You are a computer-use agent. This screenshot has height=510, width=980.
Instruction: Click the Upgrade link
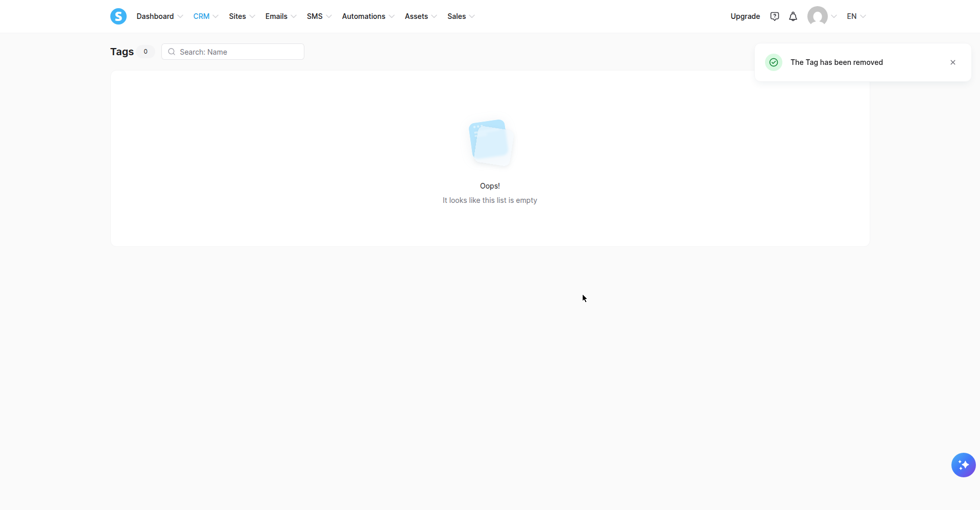[x=745, y=16]
